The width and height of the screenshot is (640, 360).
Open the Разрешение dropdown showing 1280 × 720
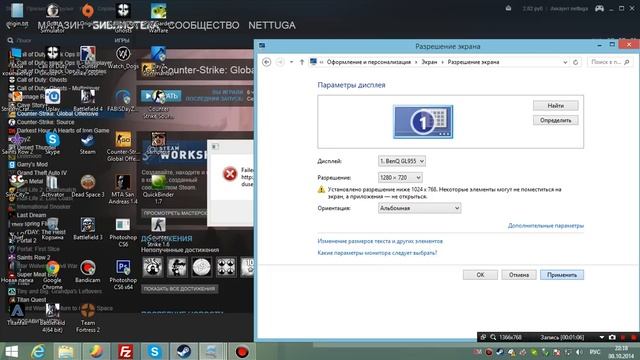coord(400,178)
